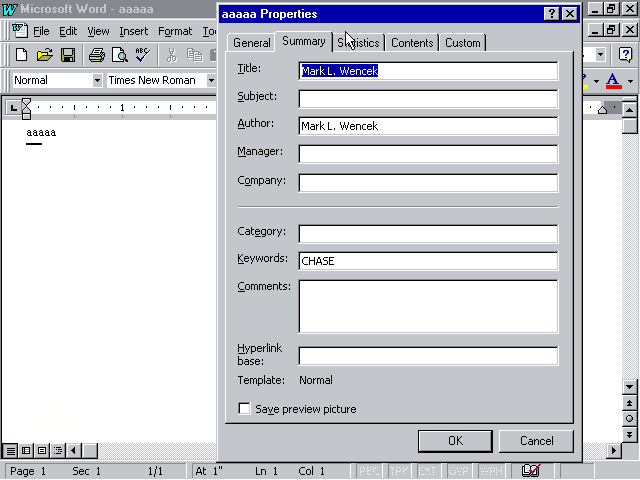Click the aaaaa text in the document
The height and width of the screenshot is (480, 640).
click(41, 133)
